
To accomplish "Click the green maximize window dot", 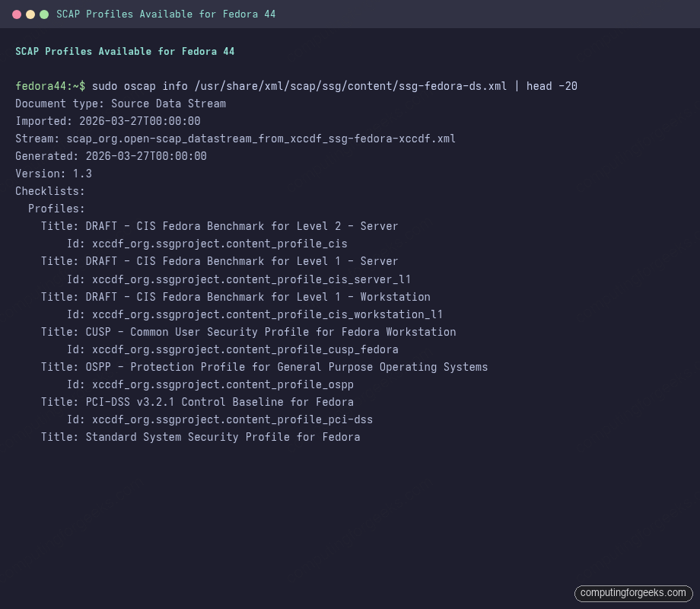I will coord(44,14).
